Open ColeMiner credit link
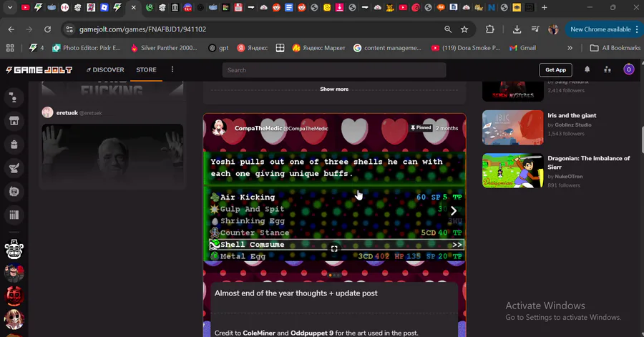644x337 pixels. (259, 333)
